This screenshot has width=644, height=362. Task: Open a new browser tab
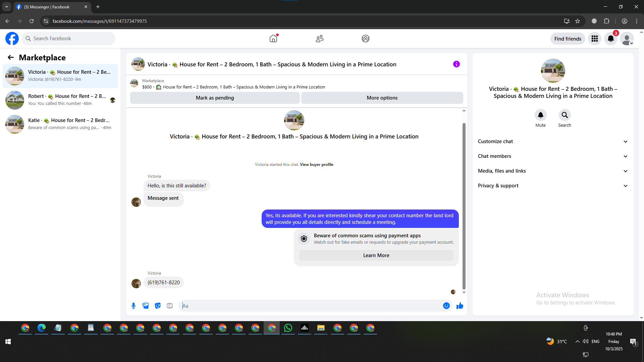(98, 7)
